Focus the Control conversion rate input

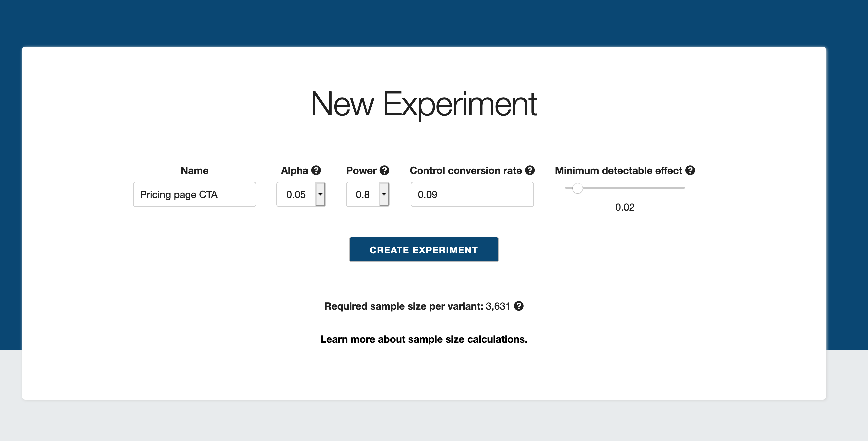tap(472, 194)
